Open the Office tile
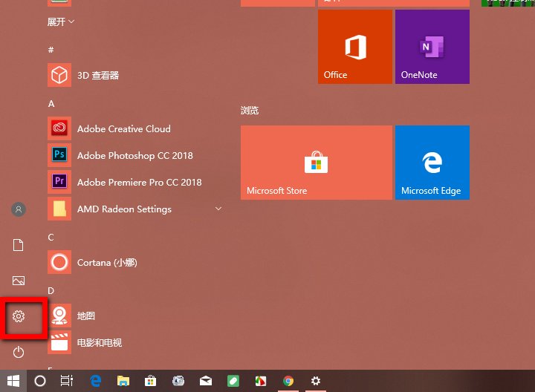Screen dimensions: 535x392 coord(354,47)
